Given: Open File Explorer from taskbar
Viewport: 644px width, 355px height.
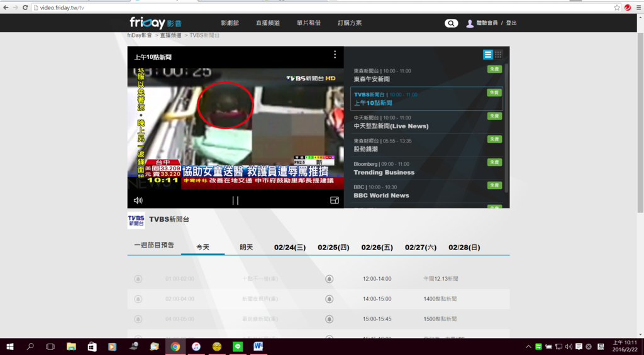Looking at the screenshot, I should coord(71,347).
